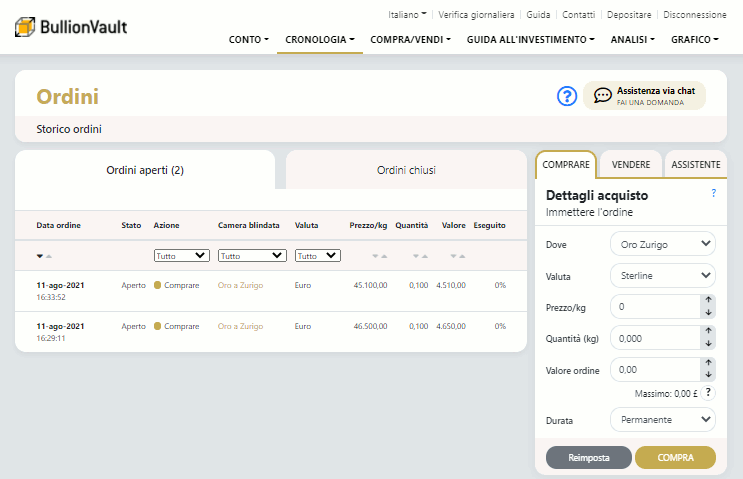Open the Dove dropdown showing Oro Zurigo

(x=662, y=244)
